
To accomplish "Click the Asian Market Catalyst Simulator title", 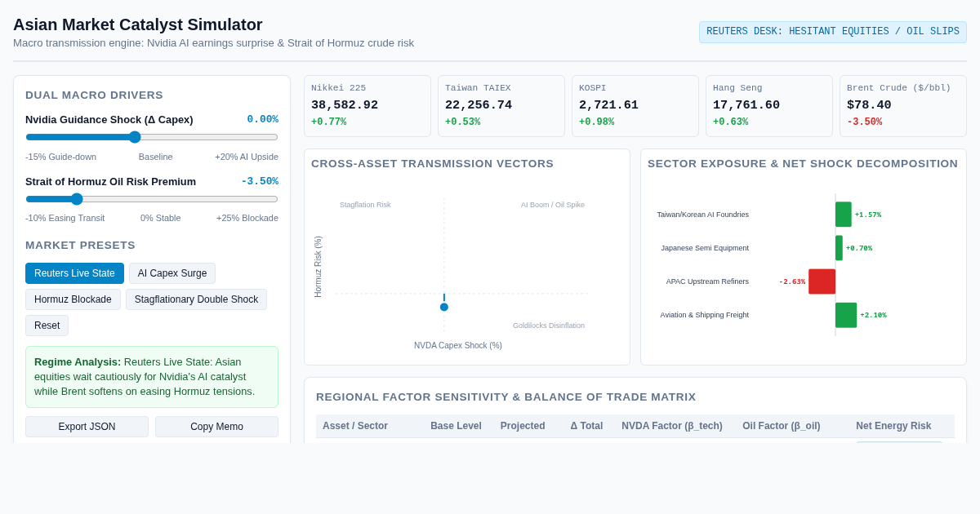I will coord(138,24).
